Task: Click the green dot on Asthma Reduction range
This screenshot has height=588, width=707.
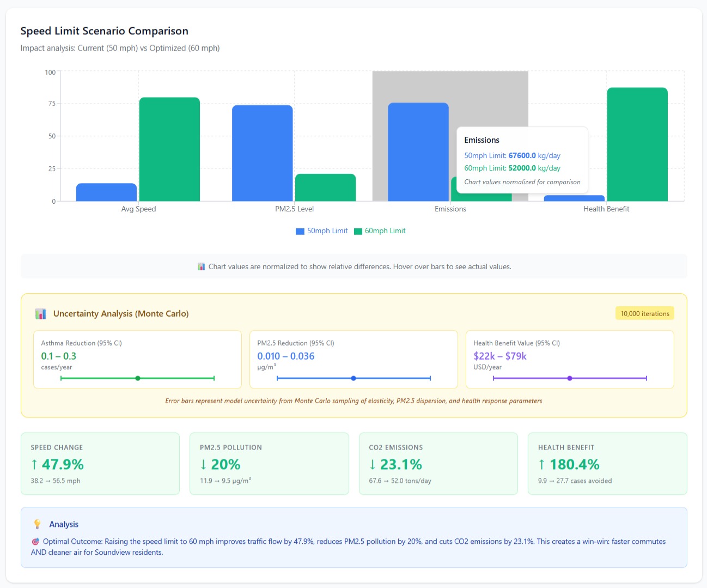Action: pyautogui.click(x=138, y=378)
